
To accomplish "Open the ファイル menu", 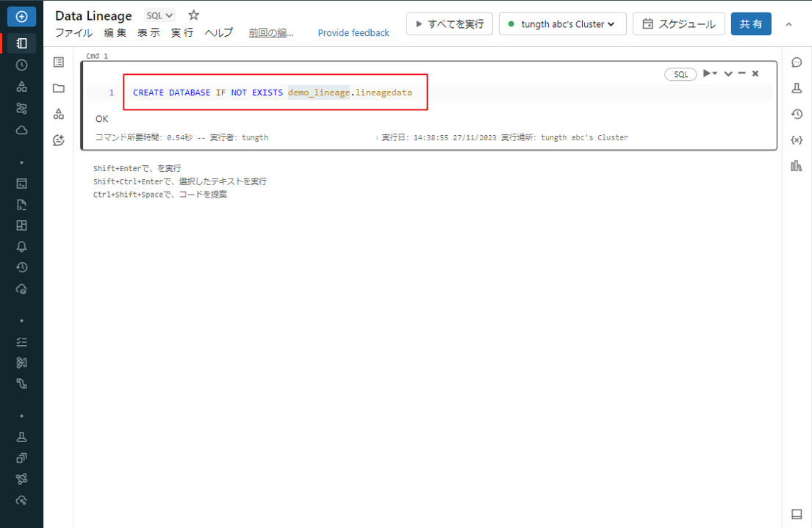I will 74,32.
